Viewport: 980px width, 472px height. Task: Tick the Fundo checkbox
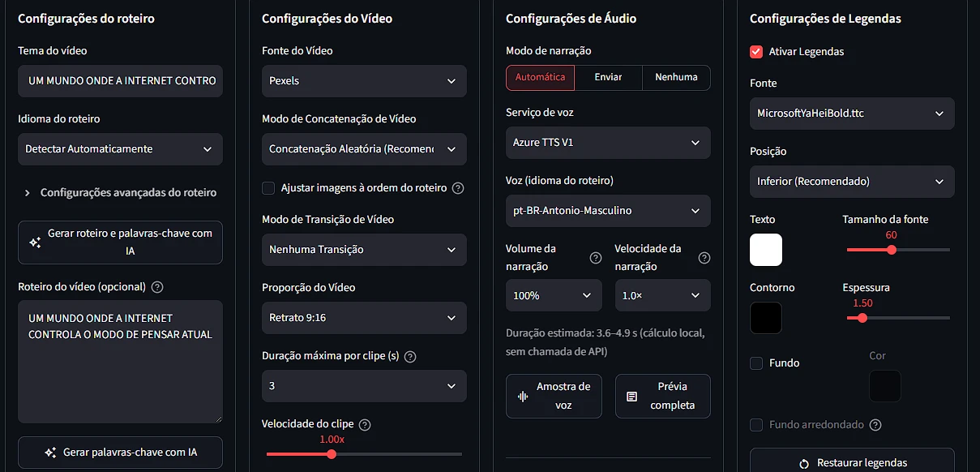[x=756, y=363]
